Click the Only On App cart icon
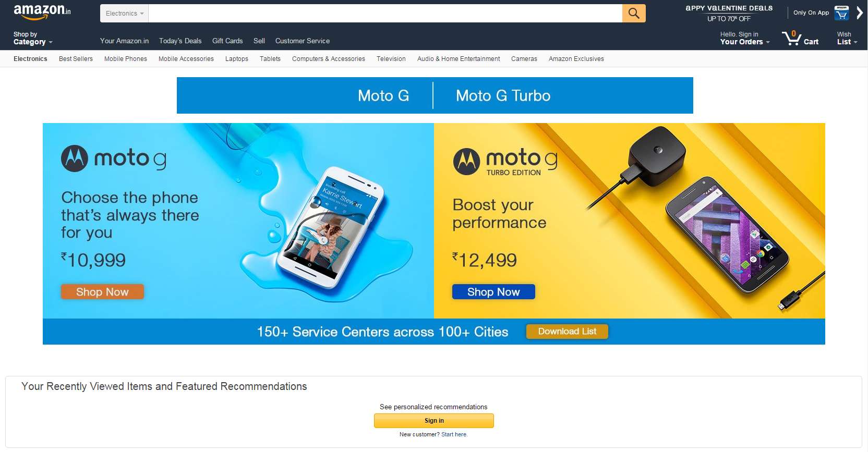This screenshot has width=868, height=452. tap(841, 13)
